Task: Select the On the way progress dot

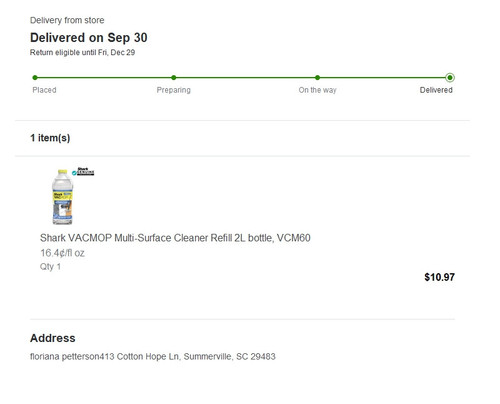Action: tap(317, 78)
